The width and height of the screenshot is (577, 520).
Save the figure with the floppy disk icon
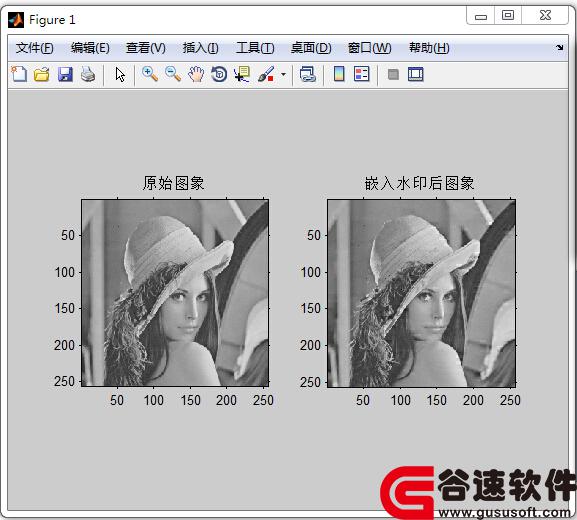tap(65, 74)
